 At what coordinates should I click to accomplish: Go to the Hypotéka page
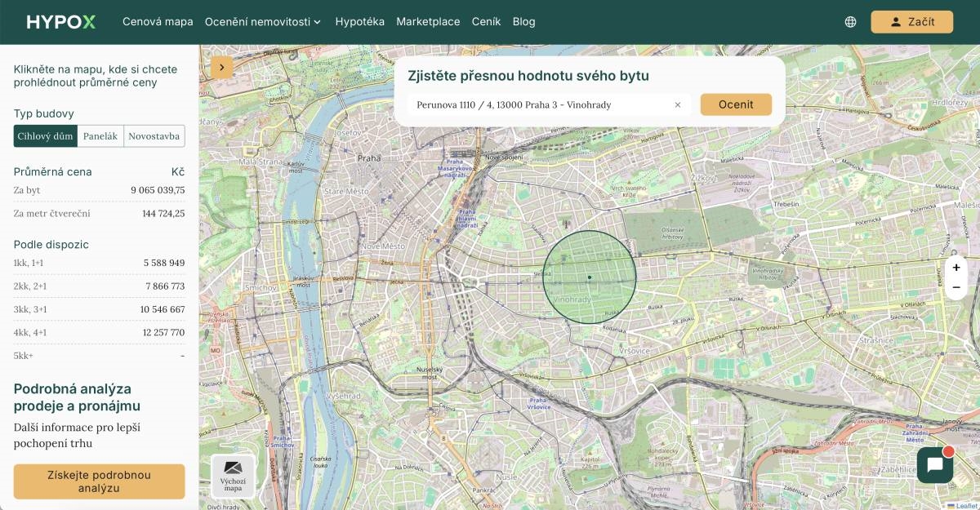coord(359,22)
